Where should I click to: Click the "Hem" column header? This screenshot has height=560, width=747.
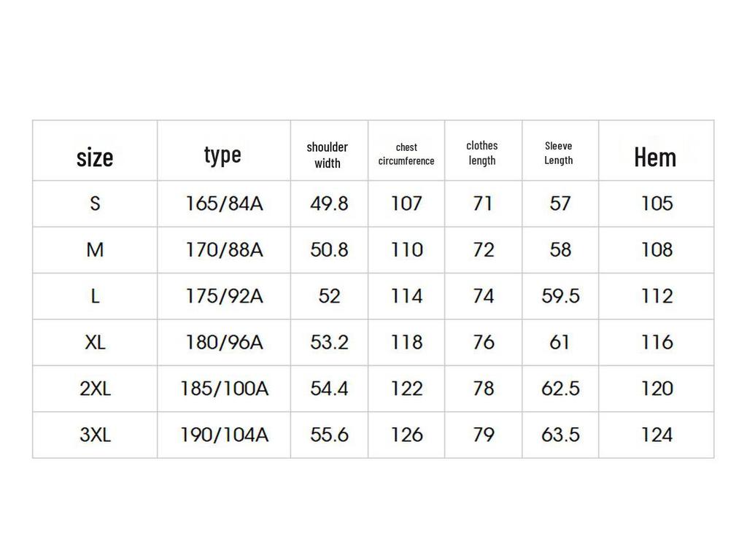click(655, 157)
